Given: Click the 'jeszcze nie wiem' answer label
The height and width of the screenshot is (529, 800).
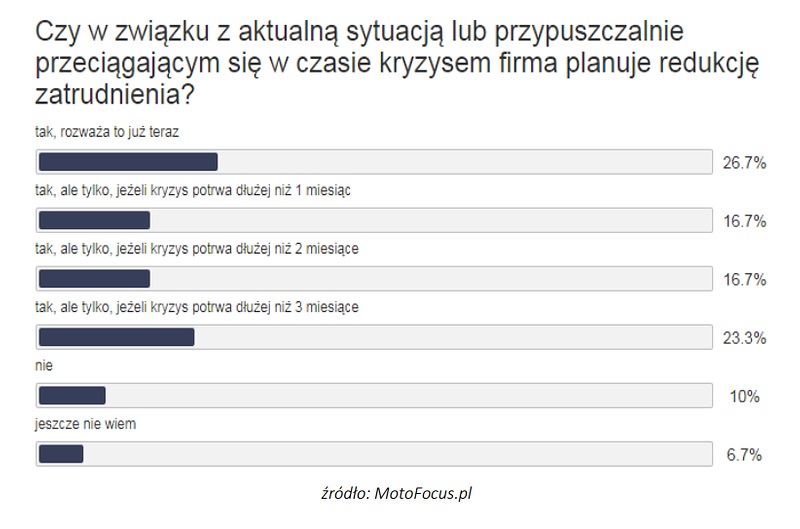Looking at the screenshot, I should pos(86,424).
